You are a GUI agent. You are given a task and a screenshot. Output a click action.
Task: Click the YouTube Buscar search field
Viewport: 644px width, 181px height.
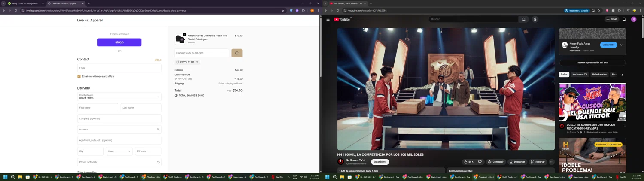(x=474, y=19)
